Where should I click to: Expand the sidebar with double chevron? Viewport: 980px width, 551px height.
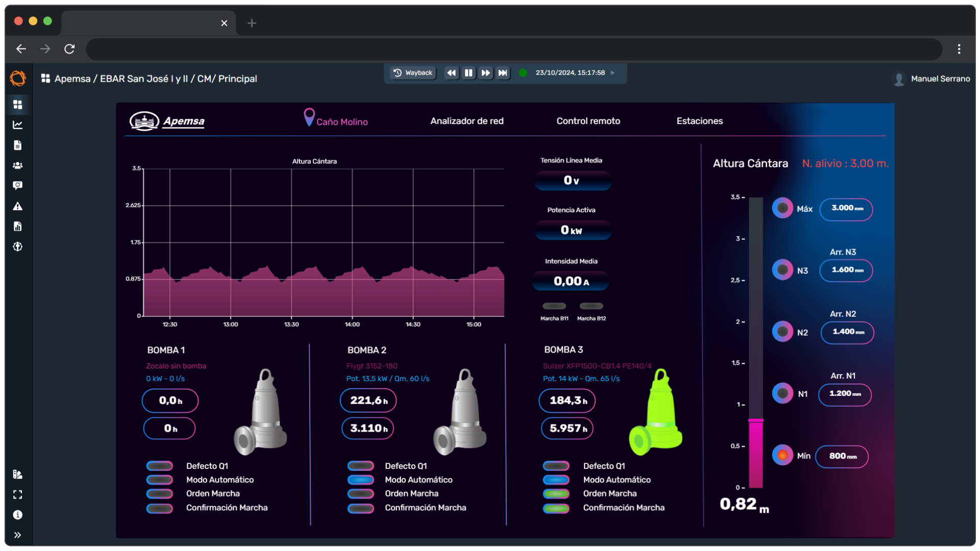click(x=18, y=535)
